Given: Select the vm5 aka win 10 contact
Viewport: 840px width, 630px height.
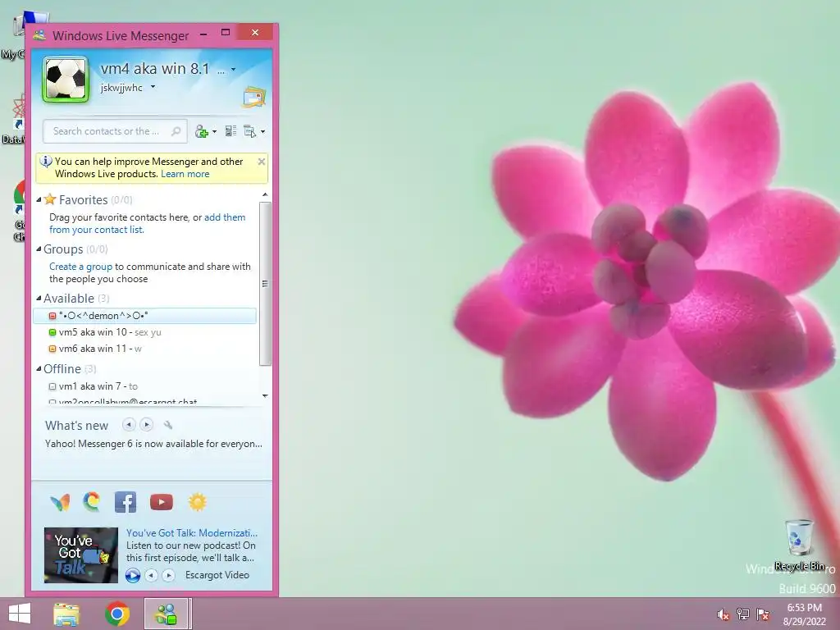Looking at the screenshot, I should coord(144,332).
